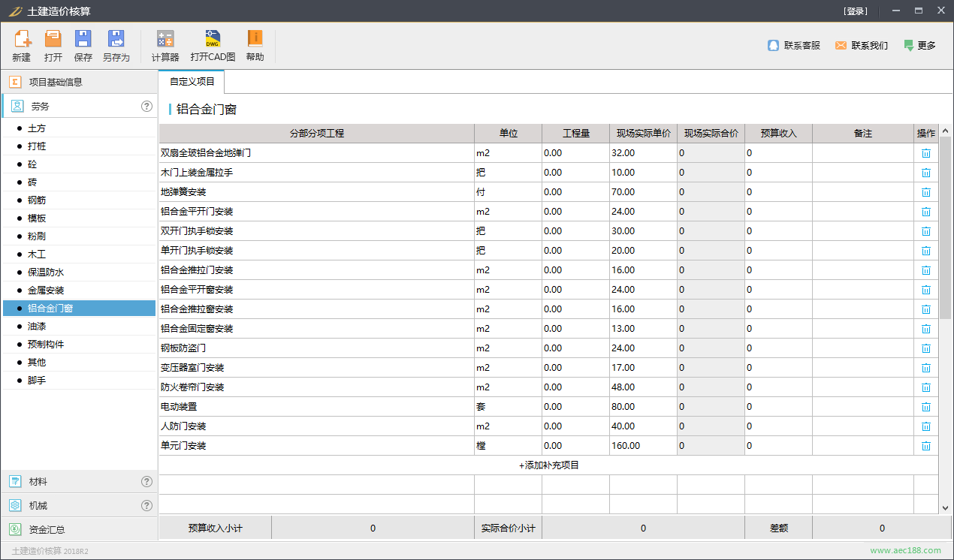Click the help question mark beside 劳务
Image resolution: width=954 pixels, height=560 pixels.
point(146,107)
